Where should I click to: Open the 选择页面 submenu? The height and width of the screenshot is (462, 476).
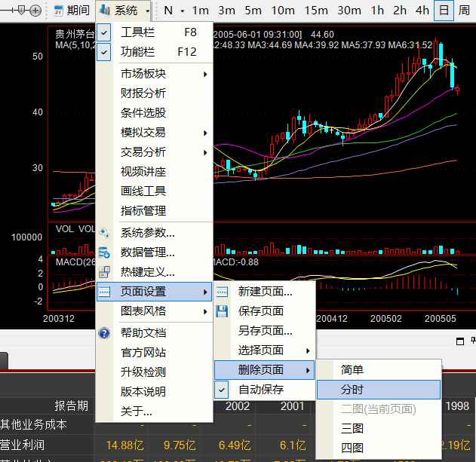pos(264,350)
